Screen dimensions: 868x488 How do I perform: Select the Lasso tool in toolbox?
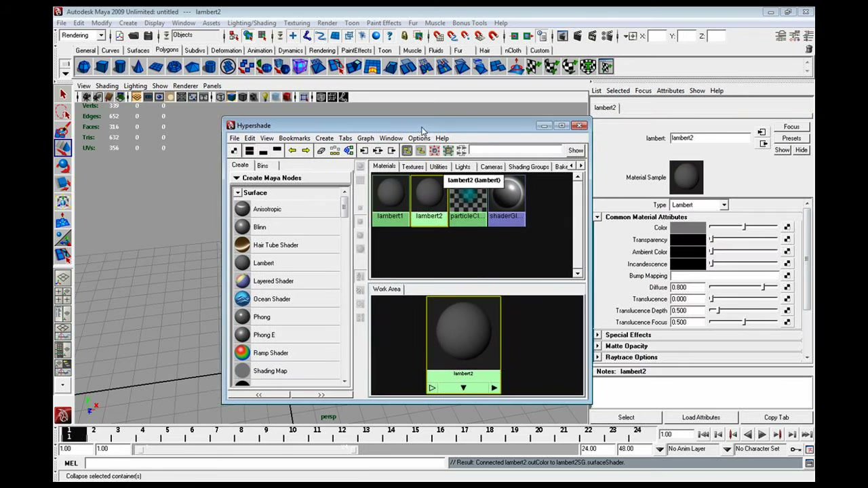[63, 112]
